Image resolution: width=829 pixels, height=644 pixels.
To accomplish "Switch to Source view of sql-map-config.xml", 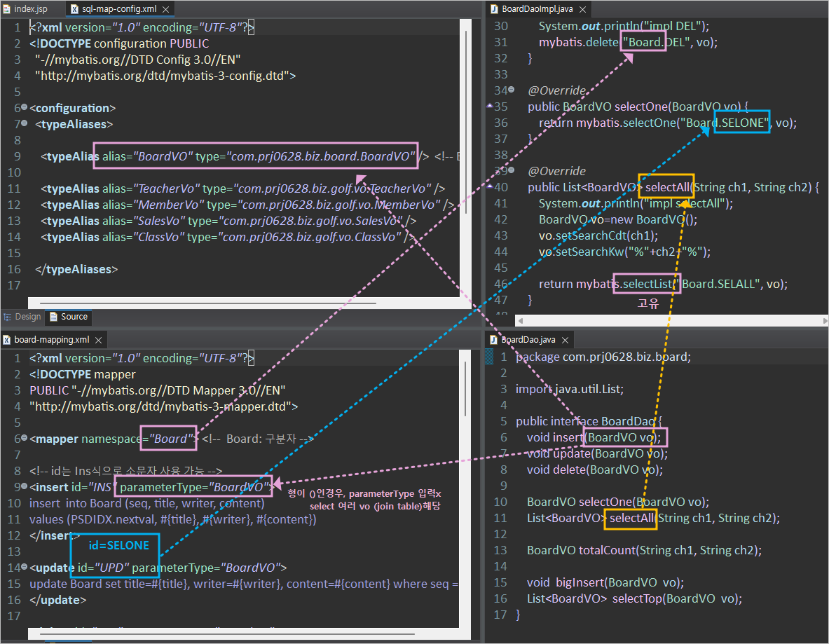I will click(69, 317).
